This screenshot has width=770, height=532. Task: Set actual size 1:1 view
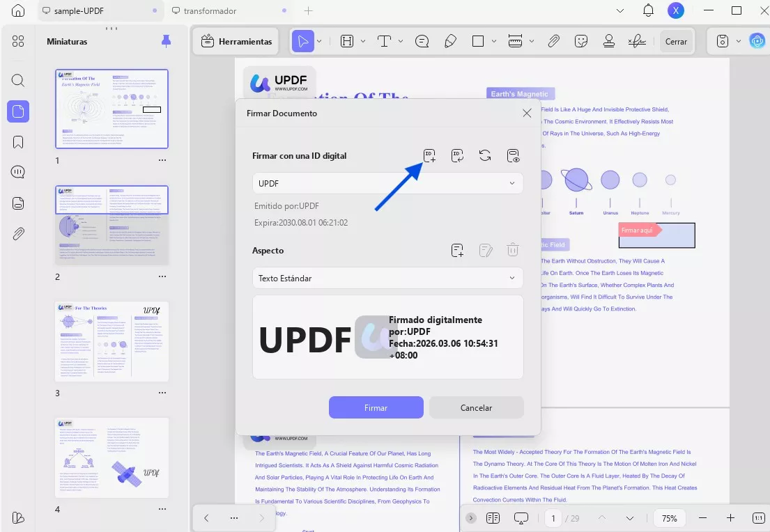click(x=758, y=518)
